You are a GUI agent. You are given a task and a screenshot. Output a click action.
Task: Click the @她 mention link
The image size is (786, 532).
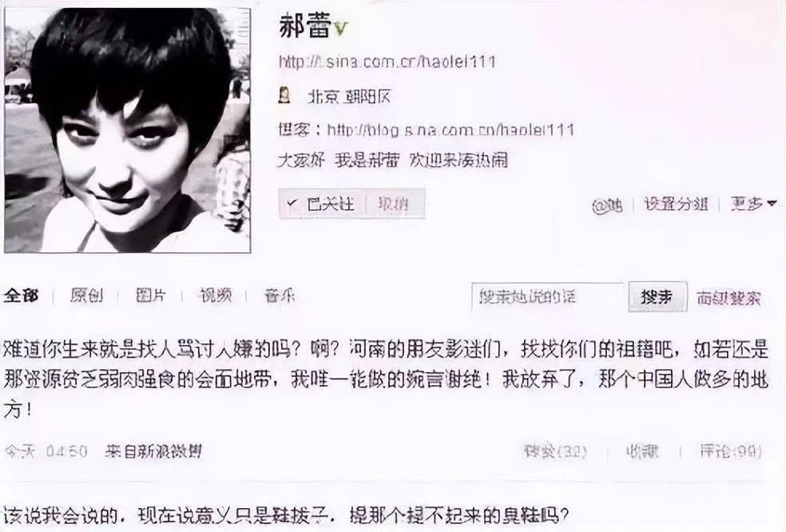(x=608, y=204)
